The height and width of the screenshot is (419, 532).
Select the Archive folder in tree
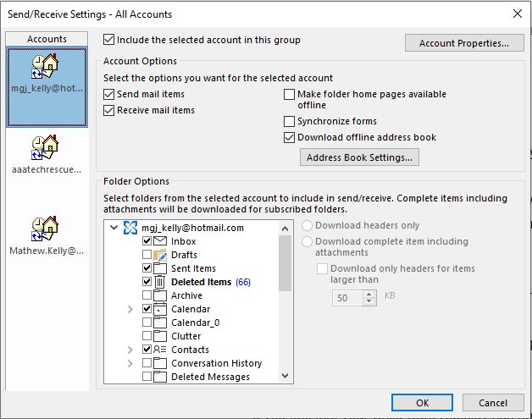[186, 295]
